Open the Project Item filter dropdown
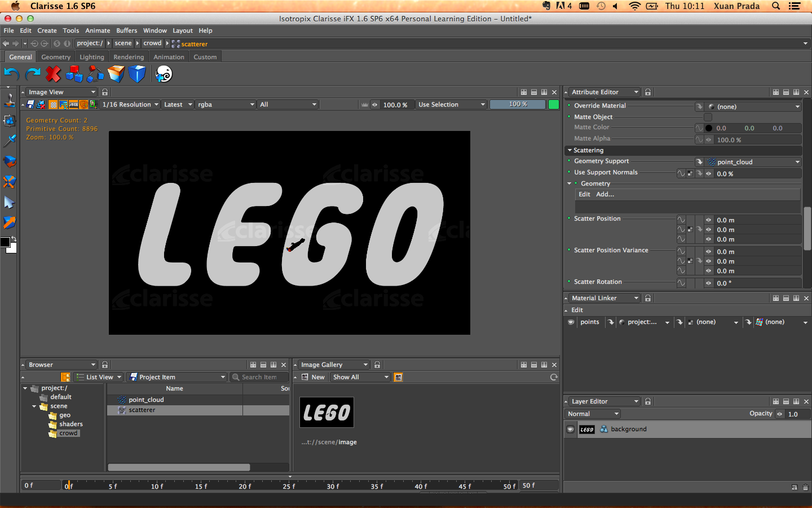The width and height of the screenshot is (812, 508). point(177,377)
